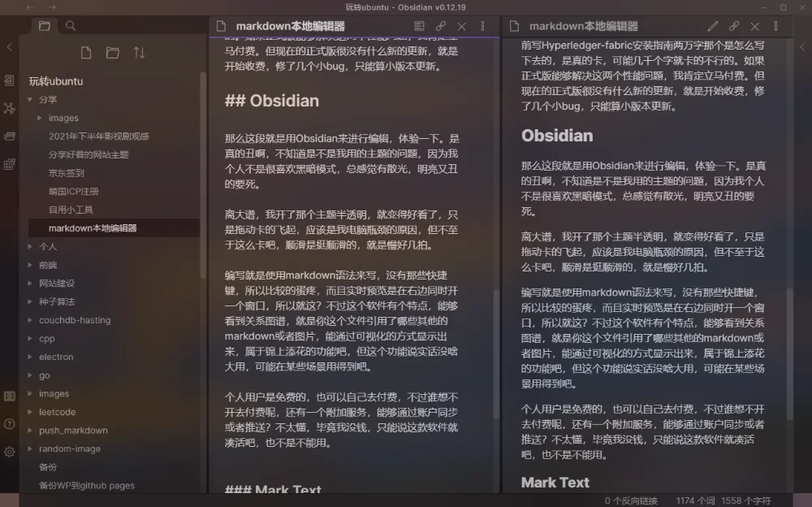
Task: Toggle the right pane to edit mode with the pencil icon
Action: pyautogui.click(x=710, y=26)
